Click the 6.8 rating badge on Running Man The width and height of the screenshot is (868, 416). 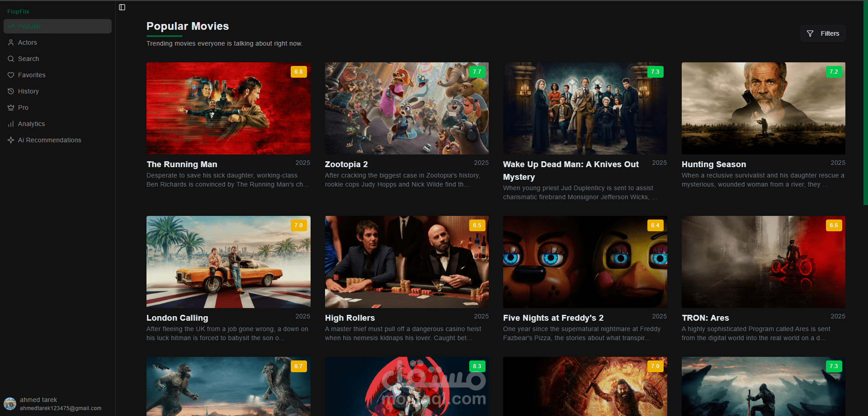[298, 72]
